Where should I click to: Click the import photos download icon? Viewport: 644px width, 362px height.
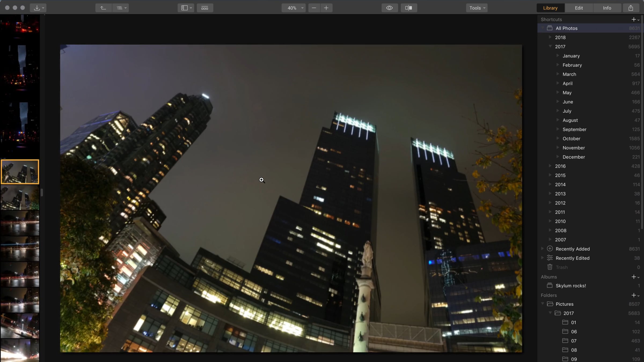point(37,8)
